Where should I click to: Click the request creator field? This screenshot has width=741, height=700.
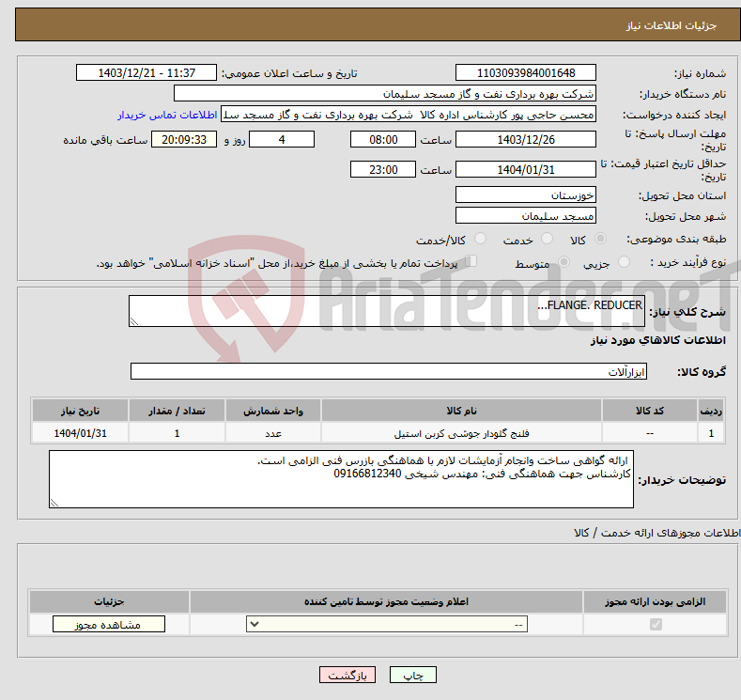click(x=409, y=115)
